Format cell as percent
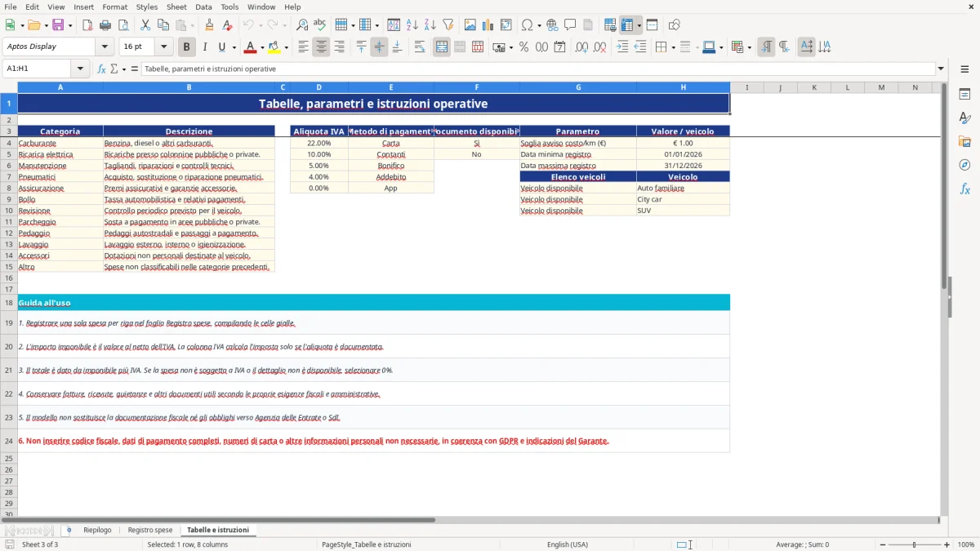980x551 pixels. click(523, 47)
